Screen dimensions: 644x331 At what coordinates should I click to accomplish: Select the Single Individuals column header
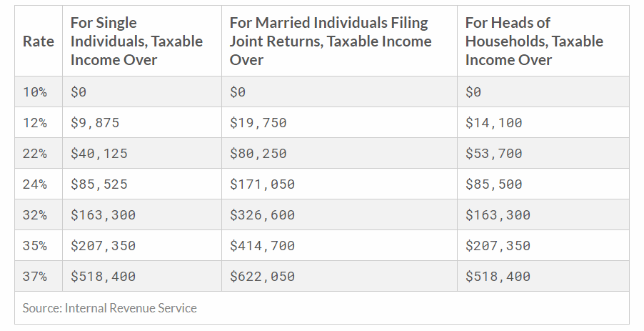(x=136, y=41)
